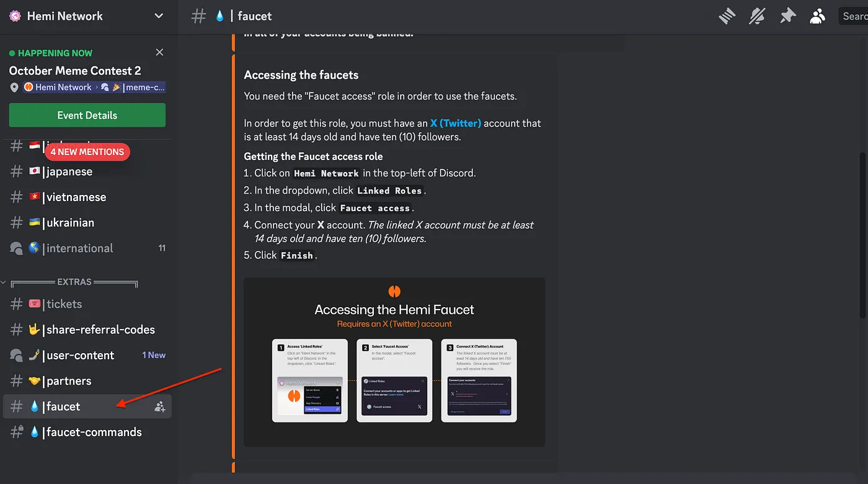
Task: Click the forum icon beside international
Action: tap(17, 248)
